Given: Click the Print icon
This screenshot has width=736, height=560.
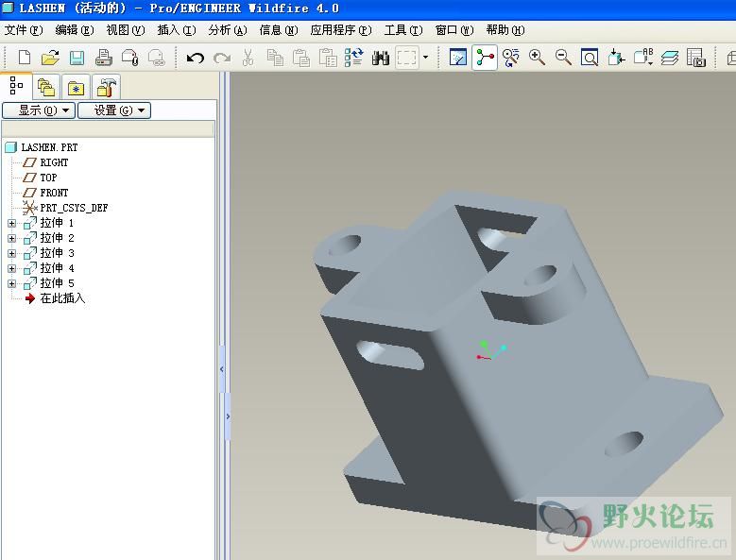Looking at the screenshot, I should (x=103, y=58).
